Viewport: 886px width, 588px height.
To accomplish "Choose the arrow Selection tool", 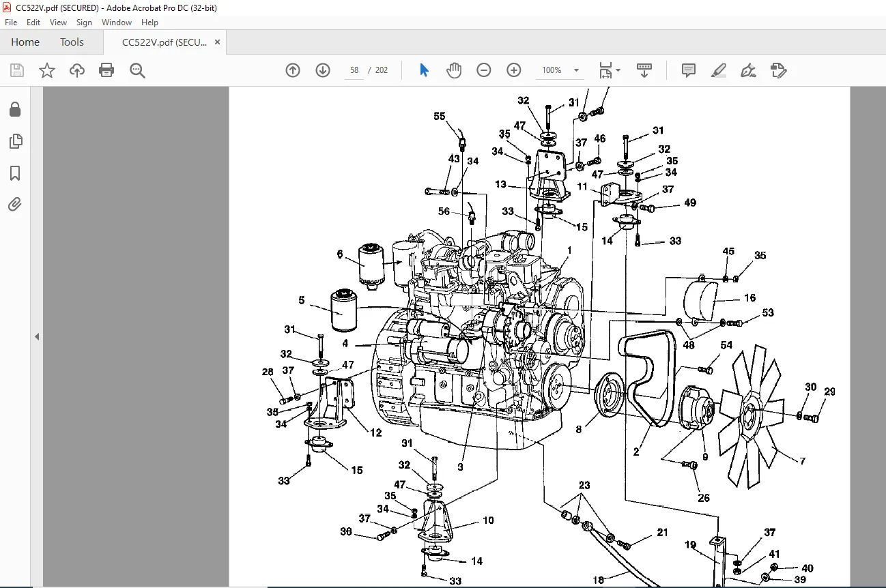I will [x=424, y=70].
